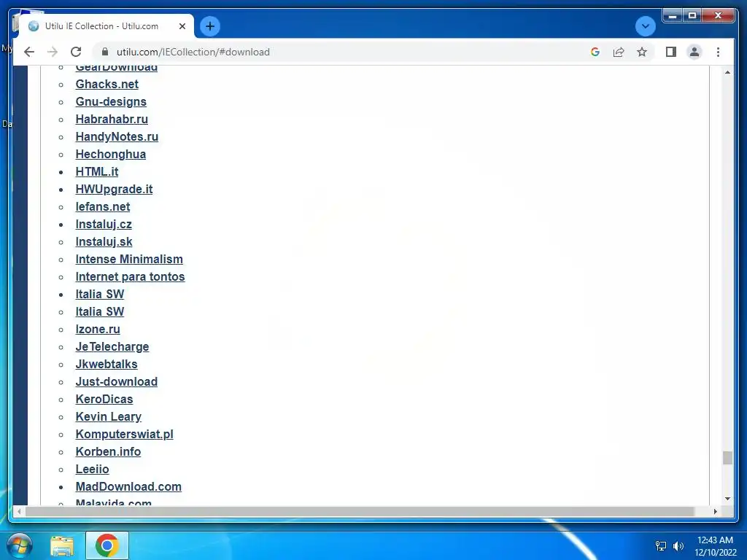Open the Gnu-designs link

click(x=111, y=102)
